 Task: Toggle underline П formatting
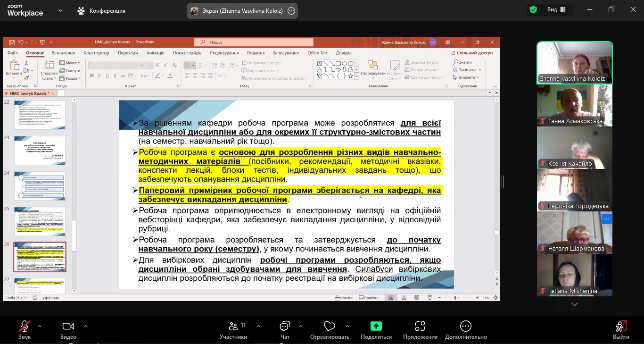pos(107,76)
